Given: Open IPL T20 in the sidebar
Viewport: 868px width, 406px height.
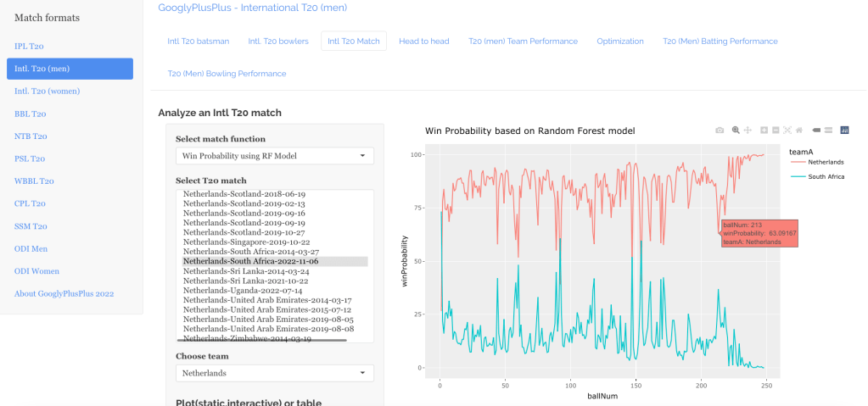Looking at the screenshot, I should [x=30, y=46].
